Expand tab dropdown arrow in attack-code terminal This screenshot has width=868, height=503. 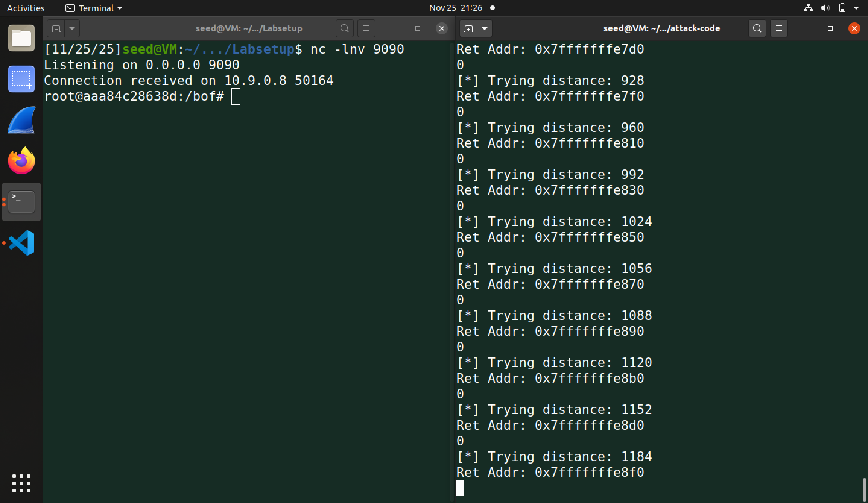pyautogui.click(x=485, y=28)
